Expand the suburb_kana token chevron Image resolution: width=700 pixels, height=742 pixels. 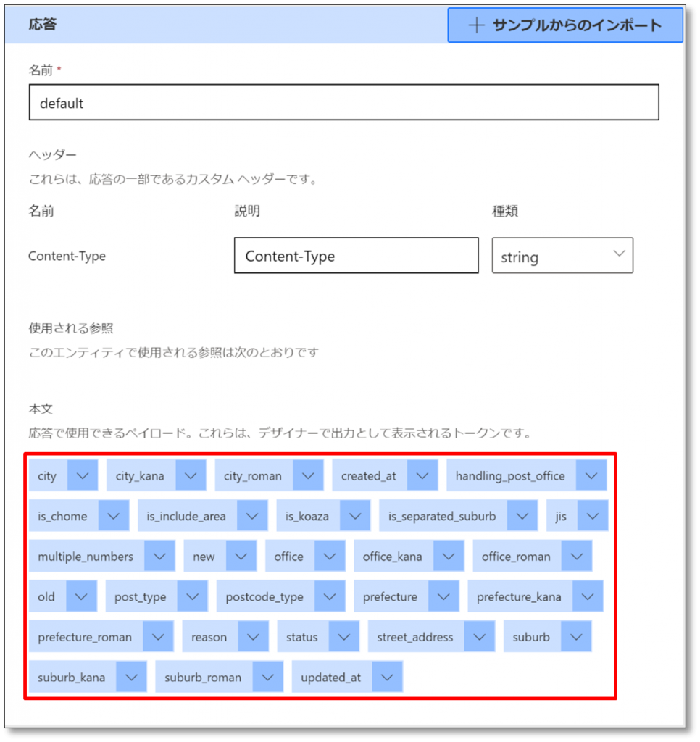pyautogui.click(x=132, y=677)
